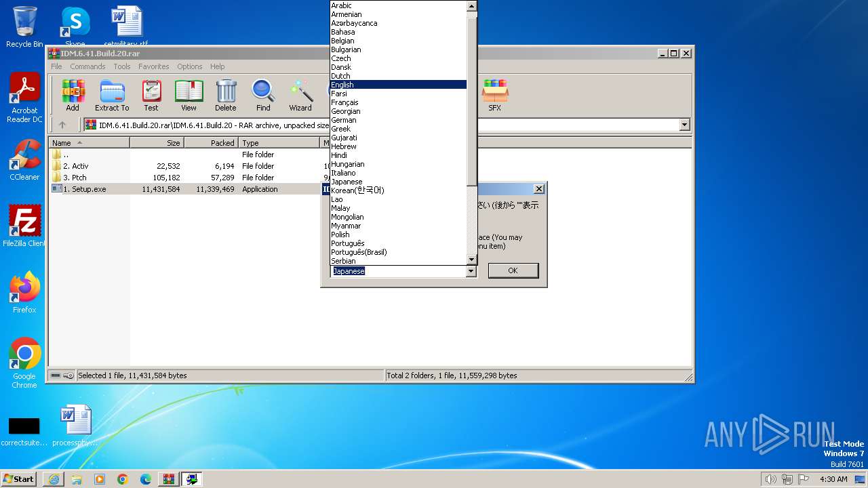The width and height of the screenshot is (868, 488).
Task: Choose Korean in the language list
Action: pos(398,190)
